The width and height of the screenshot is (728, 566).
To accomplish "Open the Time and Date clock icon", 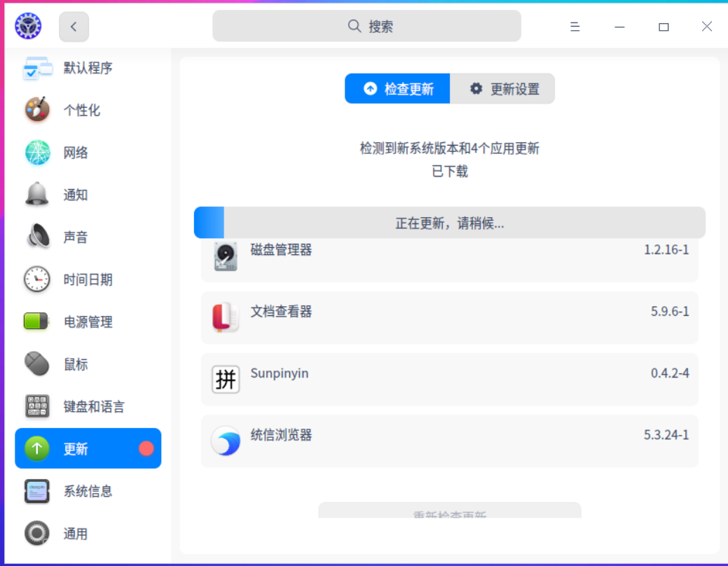I will (37, 279).
